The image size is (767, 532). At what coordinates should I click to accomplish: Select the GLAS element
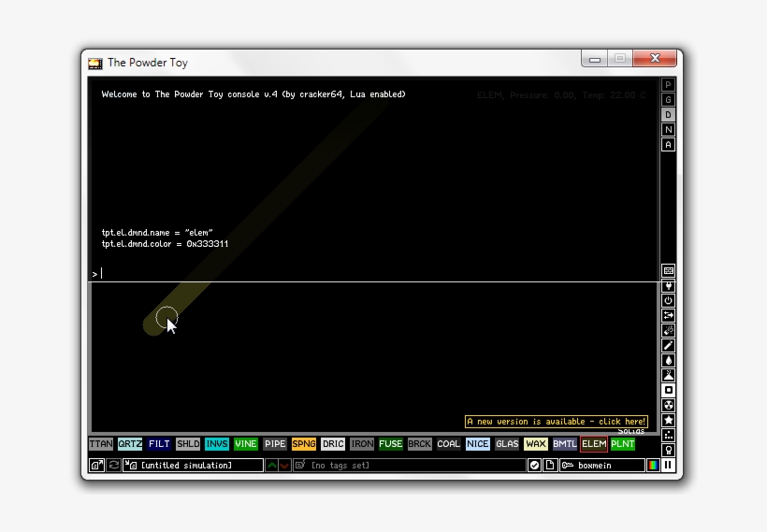coord(507,444)
